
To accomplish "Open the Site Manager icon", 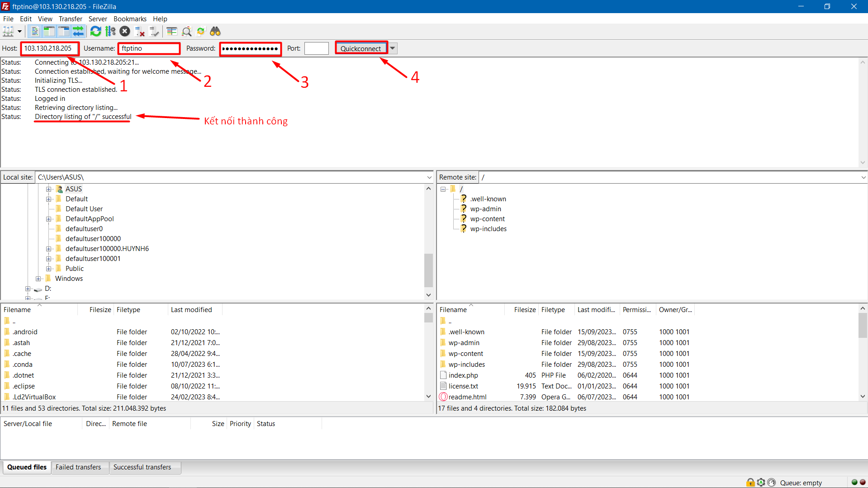I will [8, 31].
